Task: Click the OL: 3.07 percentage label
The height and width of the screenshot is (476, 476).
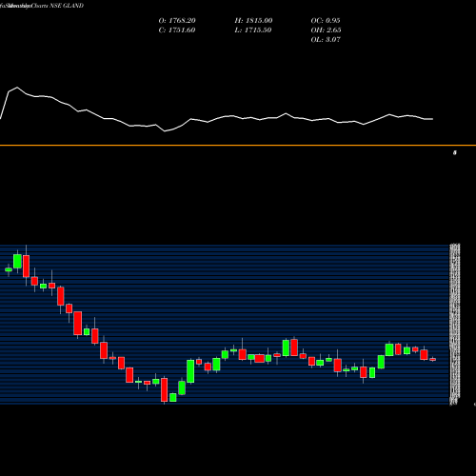Action: tap(326, 40)
